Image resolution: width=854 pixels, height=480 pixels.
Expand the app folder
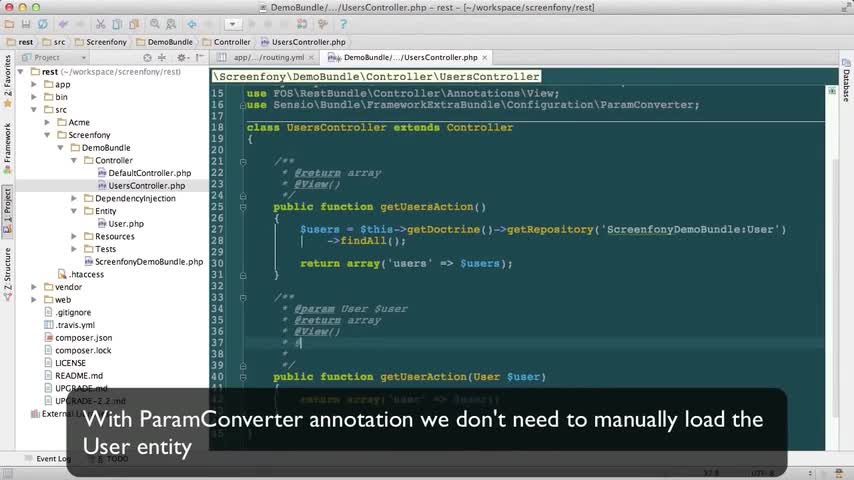pyautogui.click(x=34, y=84)
